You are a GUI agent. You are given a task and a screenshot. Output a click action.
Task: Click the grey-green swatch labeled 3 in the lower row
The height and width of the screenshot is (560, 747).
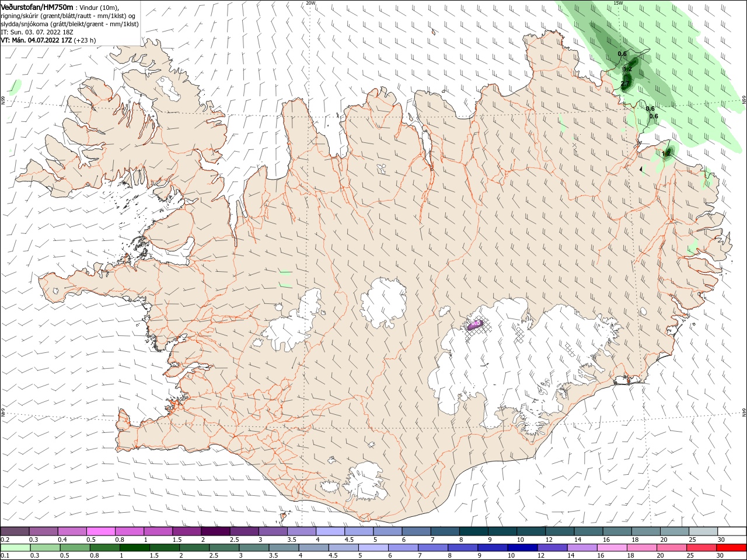pyautogui.click(x=253, y=548)
